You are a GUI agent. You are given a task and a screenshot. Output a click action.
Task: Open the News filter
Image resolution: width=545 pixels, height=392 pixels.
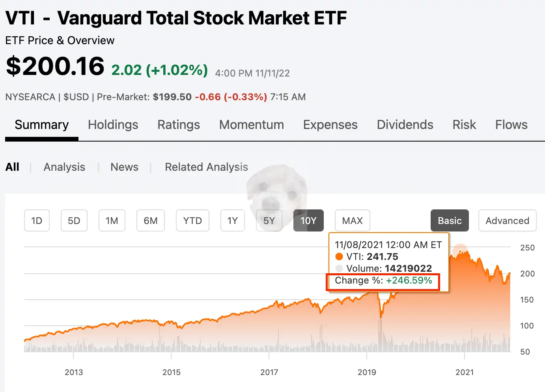pyautogui.click(x=124, y=167)
